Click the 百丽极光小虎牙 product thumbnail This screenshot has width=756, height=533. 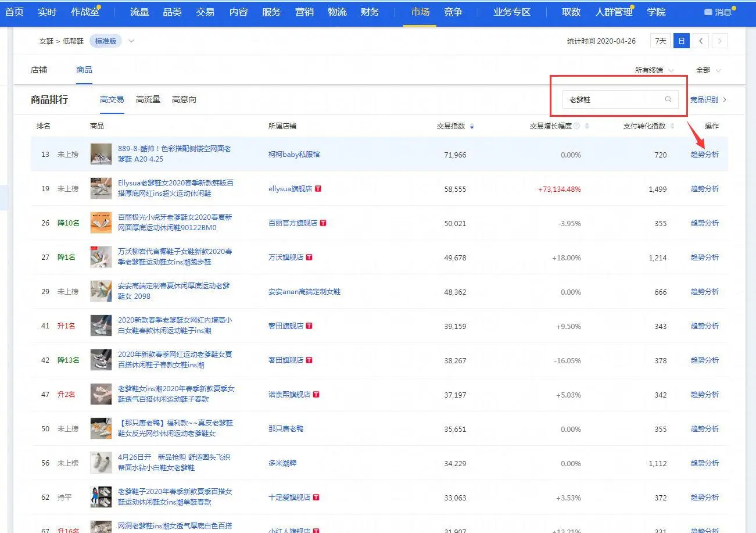point(101,223)
